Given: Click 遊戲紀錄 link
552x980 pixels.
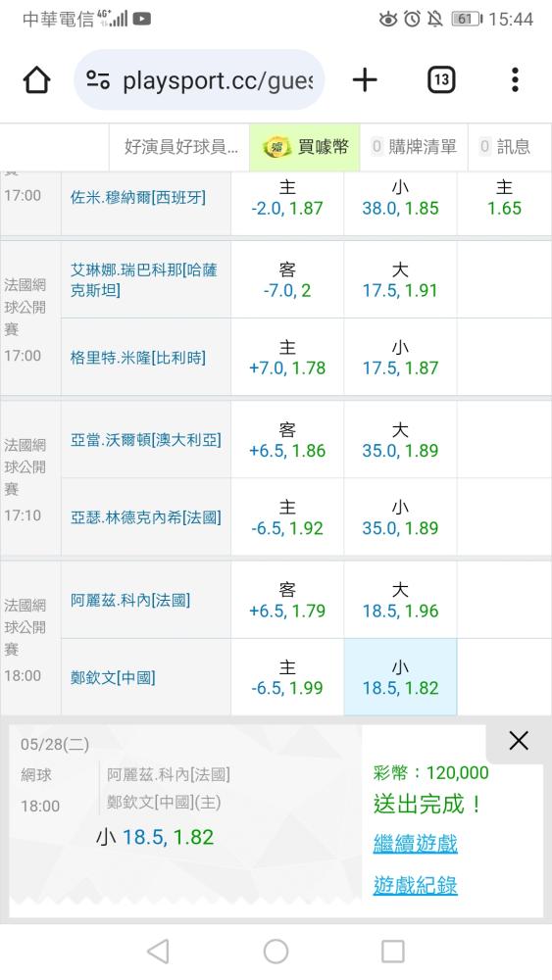Looking at the screenshot, I should (415, 885).
